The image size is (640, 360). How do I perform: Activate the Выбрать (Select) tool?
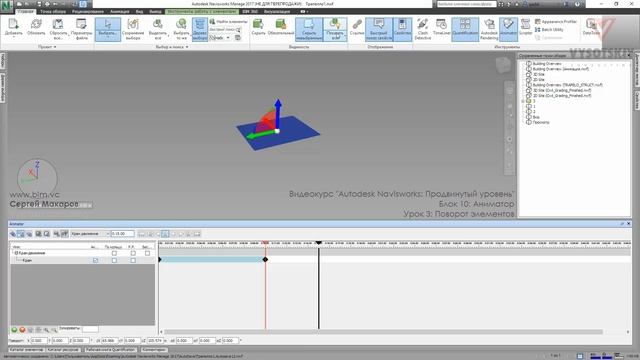108,29
